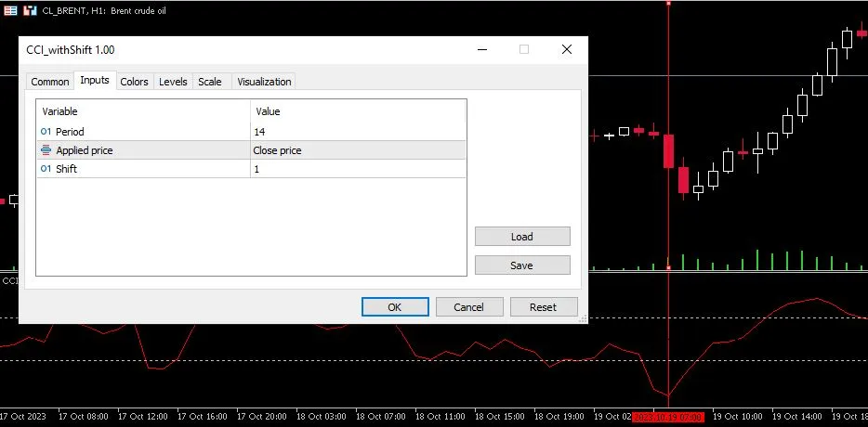868x427 pixels.
Task: Click the Shift integer variable icon
Action: coord(46,169)
